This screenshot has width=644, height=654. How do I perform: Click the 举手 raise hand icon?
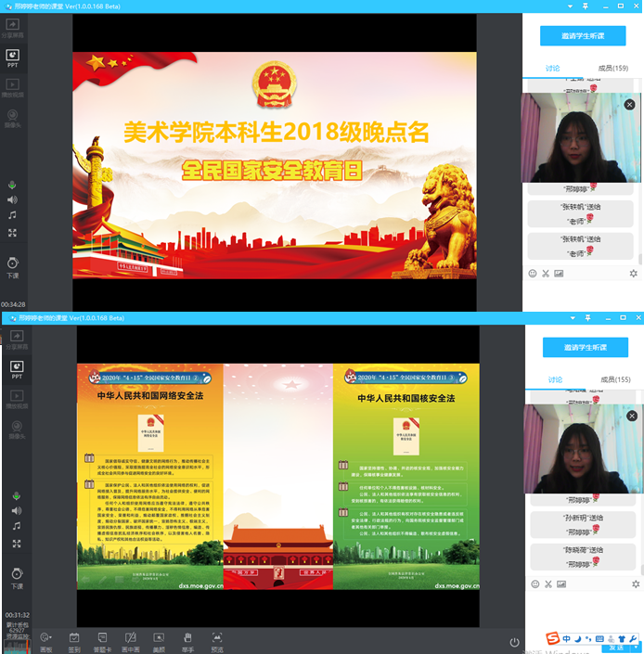coord(187,638)
